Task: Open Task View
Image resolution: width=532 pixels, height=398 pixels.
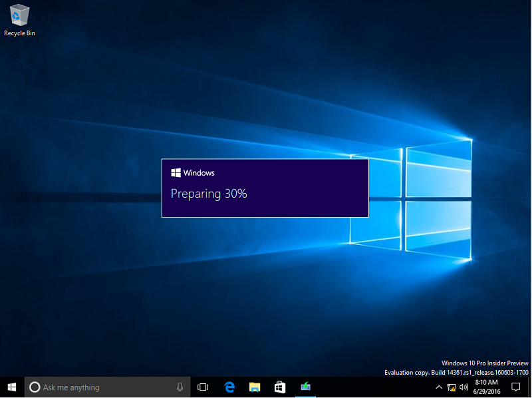Action: pyautogui.click(x=203, y=387)
